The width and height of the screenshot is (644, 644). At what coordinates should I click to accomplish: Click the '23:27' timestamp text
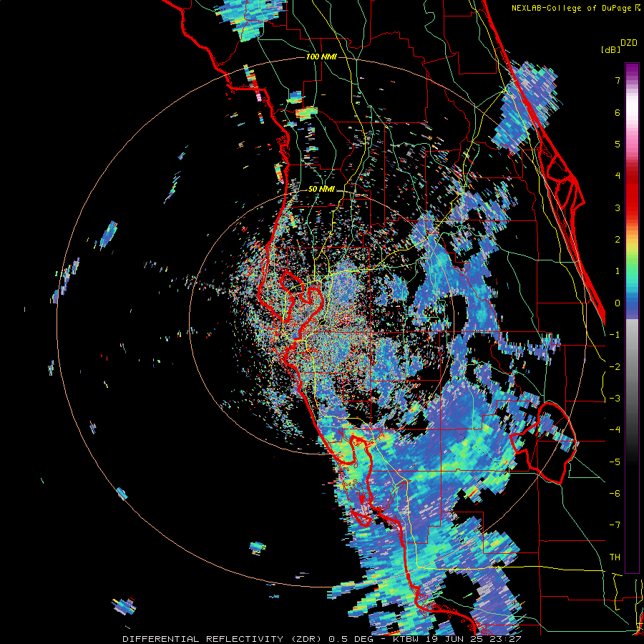click(x=505, y=639)
